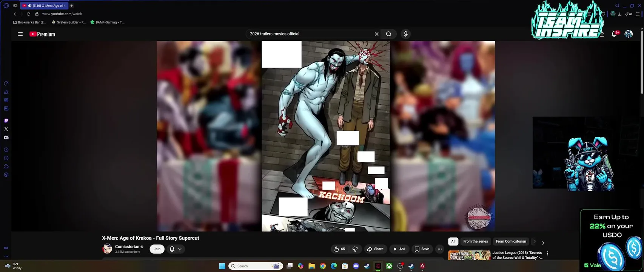Image resolution: width=644 pixels, height=272 pixels.
Task: Go back to the previous page
Action: [x=15, y=14]
